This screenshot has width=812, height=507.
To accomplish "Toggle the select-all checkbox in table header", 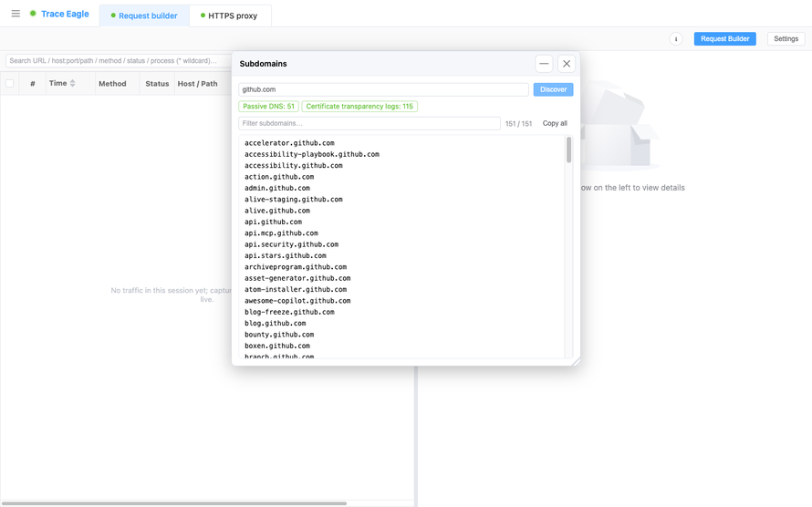I will click(9, 83).
